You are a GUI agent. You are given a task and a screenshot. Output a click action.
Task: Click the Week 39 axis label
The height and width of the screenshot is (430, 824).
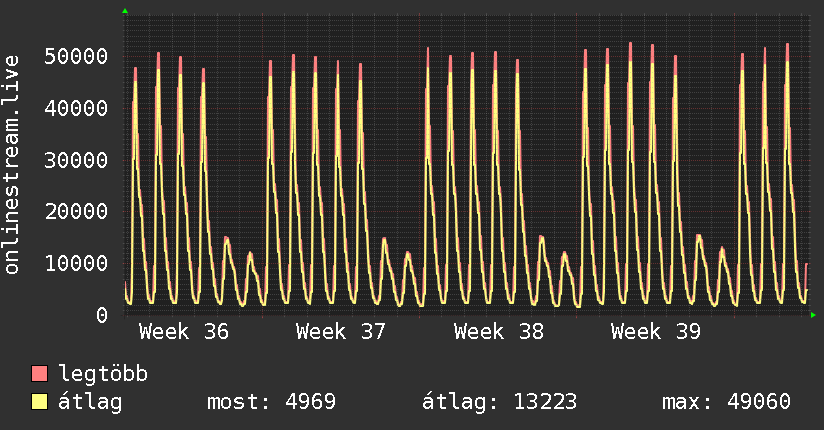tap(656, 332)
